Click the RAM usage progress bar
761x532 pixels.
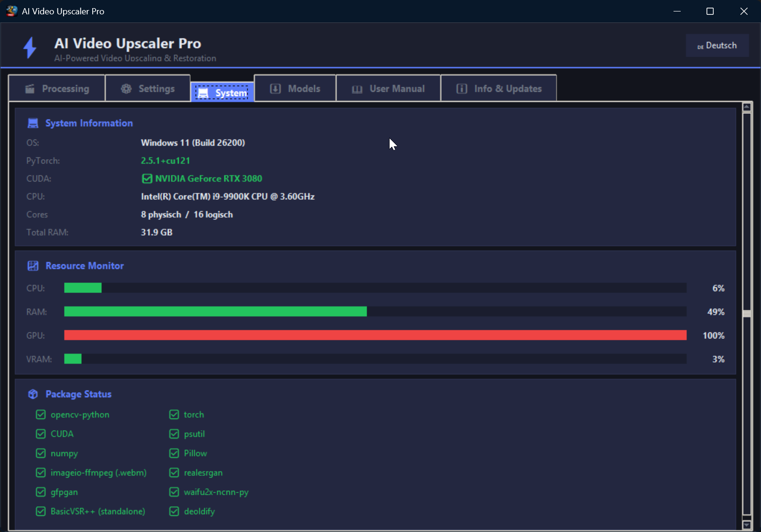click(375, 312)
